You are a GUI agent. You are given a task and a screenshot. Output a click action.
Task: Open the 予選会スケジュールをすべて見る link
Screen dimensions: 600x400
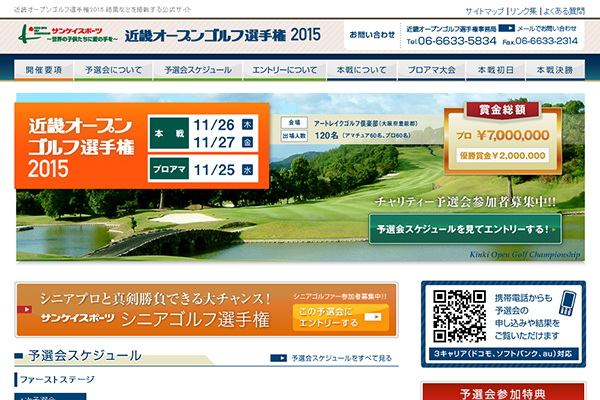click(342, 358)
